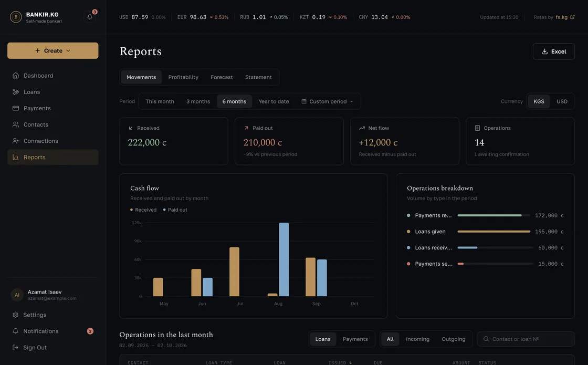Open Connections via its user-plus icon

16,141
